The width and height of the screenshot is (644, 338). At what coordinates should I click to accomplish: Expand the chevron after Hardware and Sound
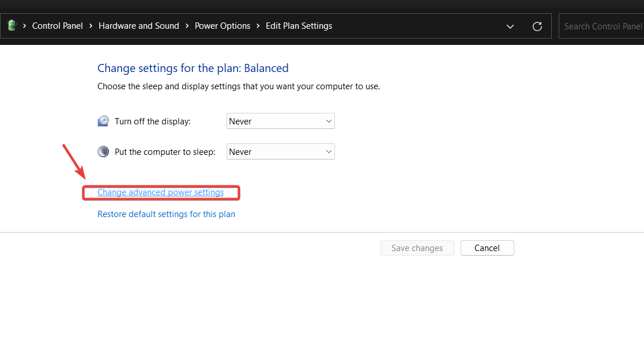coord(187,26)
